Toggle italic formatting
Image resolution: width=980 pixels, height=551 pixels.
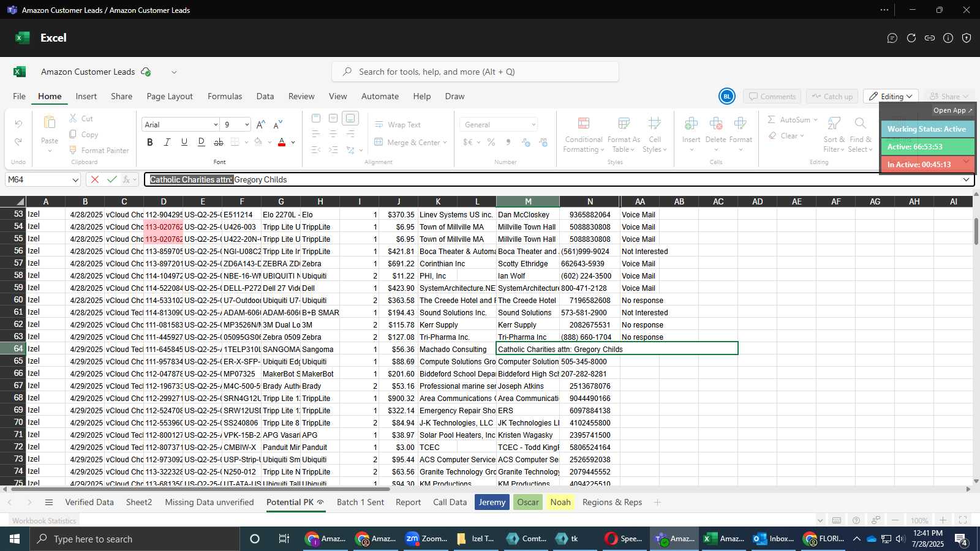[167, 142]
